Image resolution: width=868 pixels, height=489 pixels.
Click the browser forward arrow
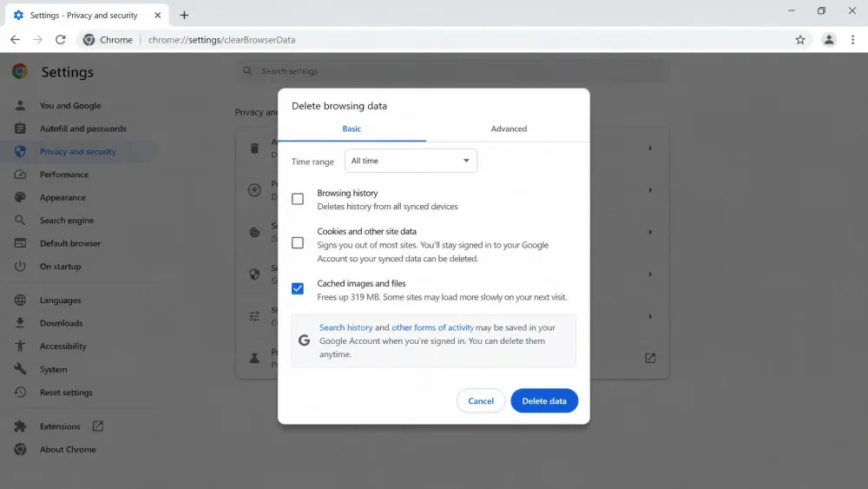pos(37,40)
